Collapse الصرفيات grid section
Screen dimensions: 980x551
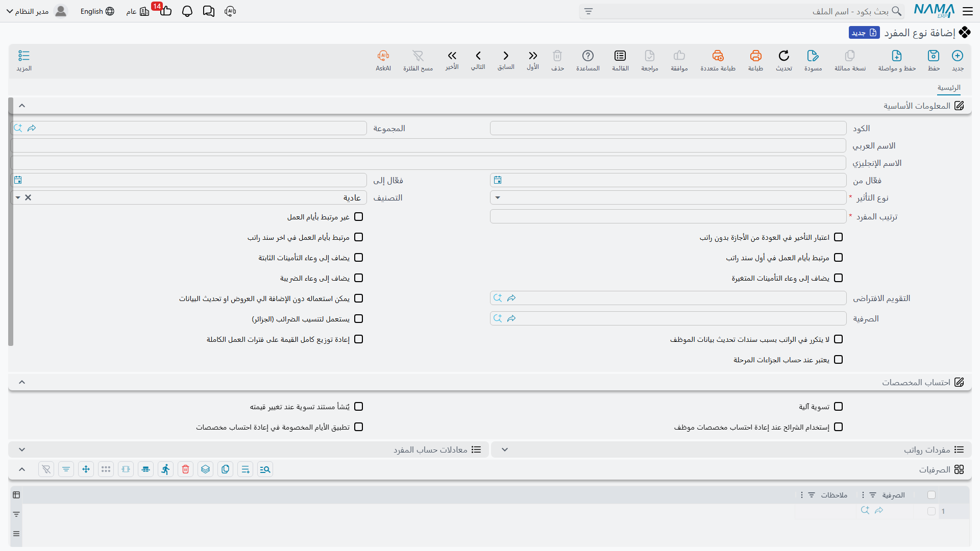22,469
